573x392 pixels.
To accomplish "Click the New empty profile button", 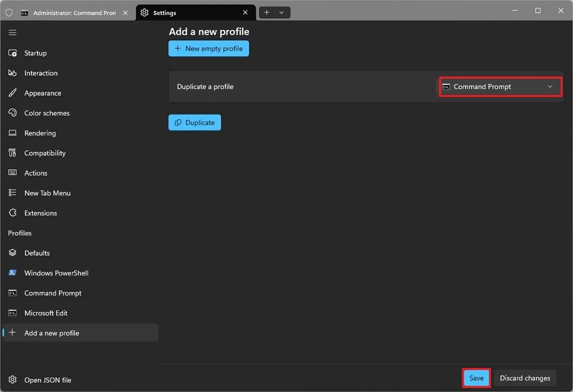I will pos(208,49).
